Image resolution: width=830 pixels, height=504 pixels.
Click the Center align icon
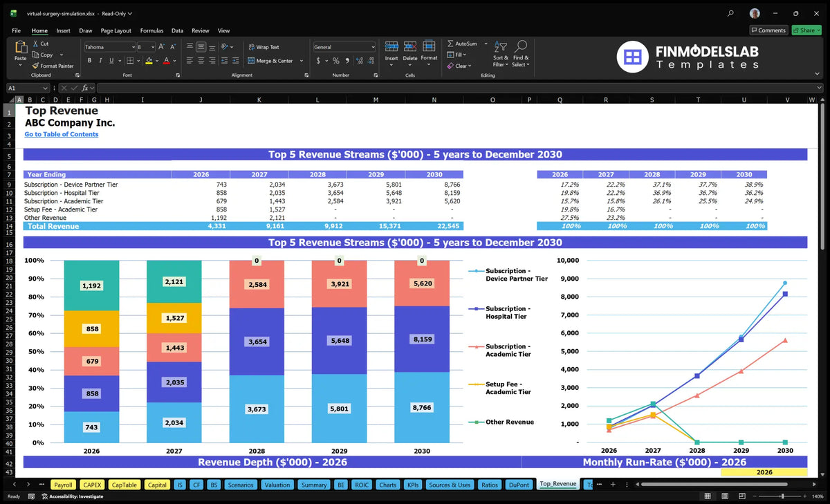tap(201, 61)
